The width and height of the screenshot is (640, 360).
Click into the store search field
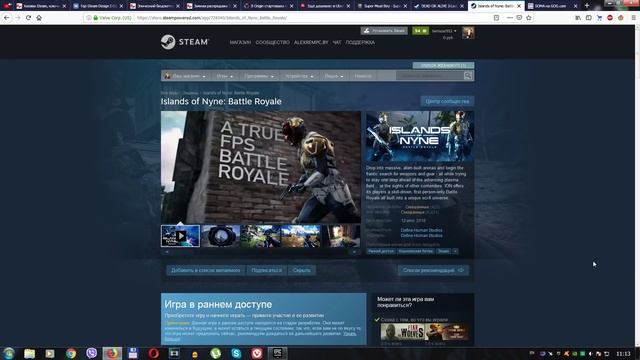[430, 76]
